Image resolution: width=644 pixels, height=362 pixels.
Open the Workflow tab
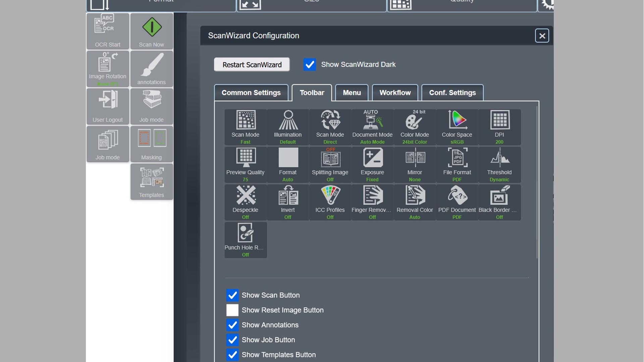tap(394, 93)
